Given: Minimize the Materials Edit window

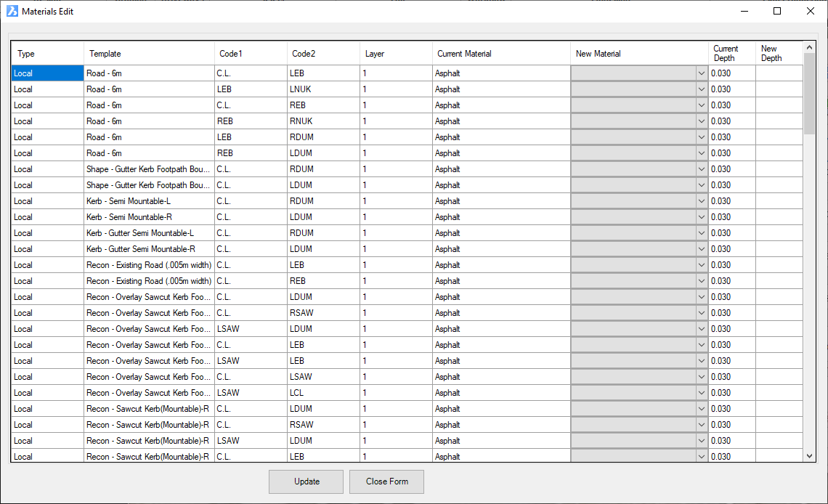Looking at the screenshot, I should click(x=744, y=11).
